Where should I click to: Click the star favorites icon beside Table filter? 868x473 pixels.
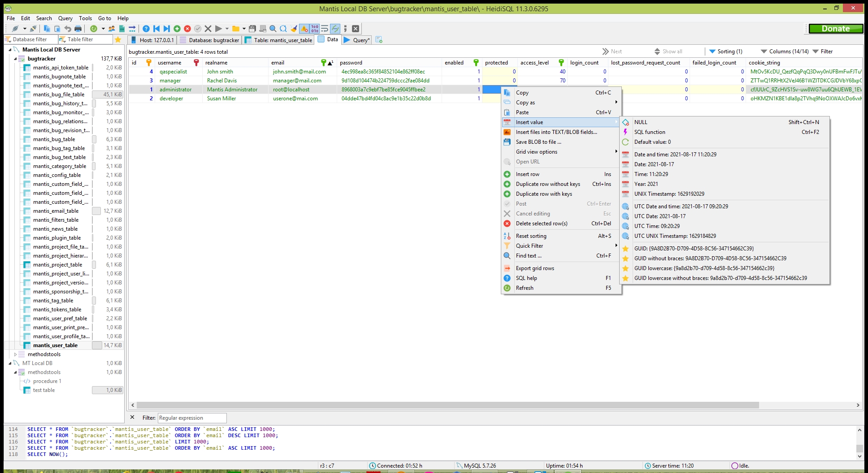click(118, 39)
